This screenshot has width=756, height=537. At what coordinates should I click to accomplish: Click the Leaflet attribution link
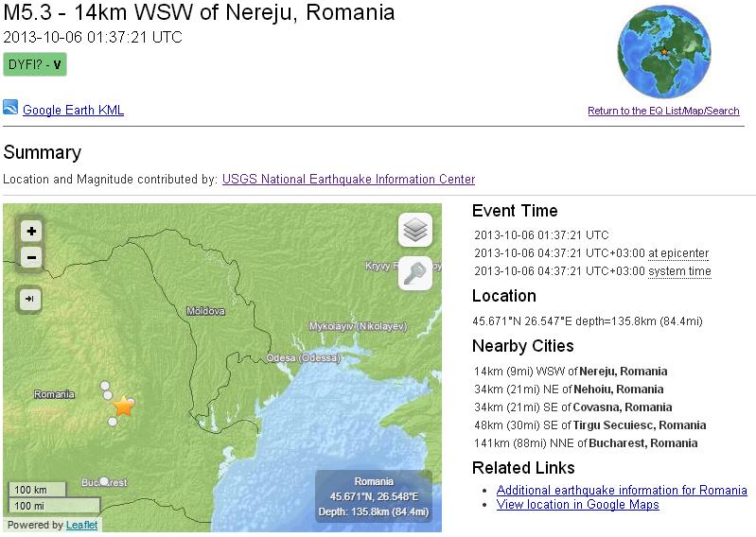point(81,525)
